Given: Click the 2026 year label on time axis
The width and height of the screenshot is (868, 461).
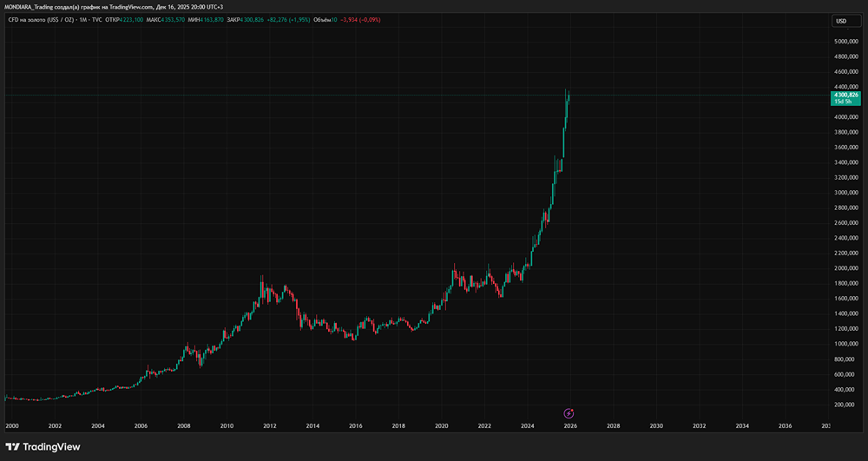Looking at the screenshot, I should [570, 426].
